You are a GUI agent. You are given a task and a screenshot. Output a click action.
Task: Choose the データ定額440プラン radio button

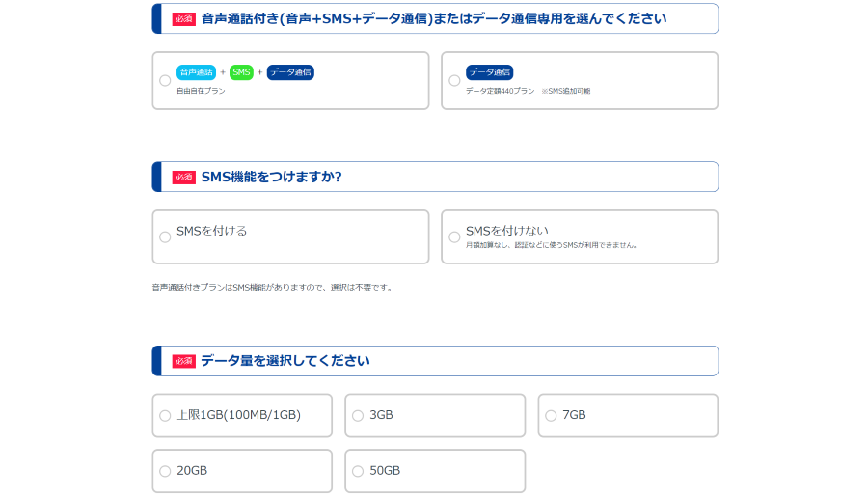(454, 81)
